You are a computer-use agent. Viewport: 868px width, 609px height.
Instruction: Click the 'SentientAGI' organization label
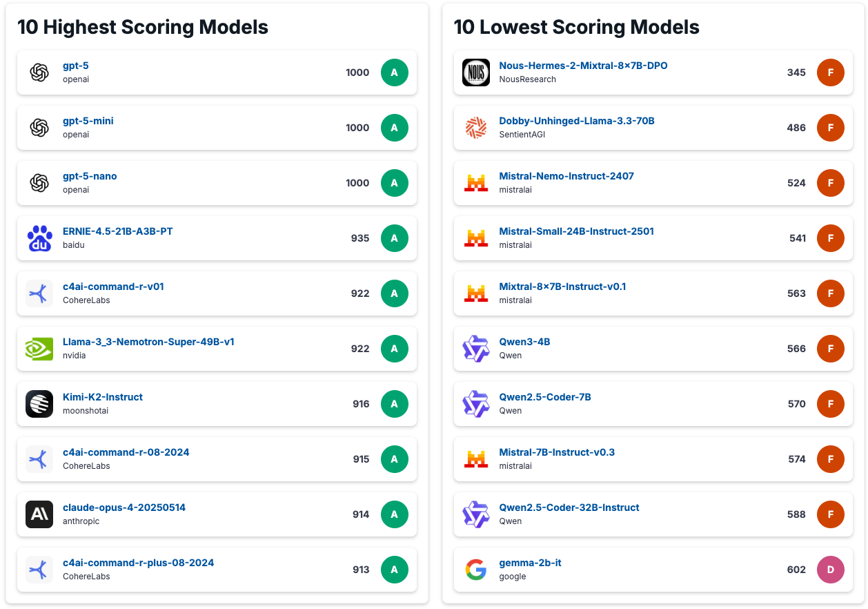522,135
